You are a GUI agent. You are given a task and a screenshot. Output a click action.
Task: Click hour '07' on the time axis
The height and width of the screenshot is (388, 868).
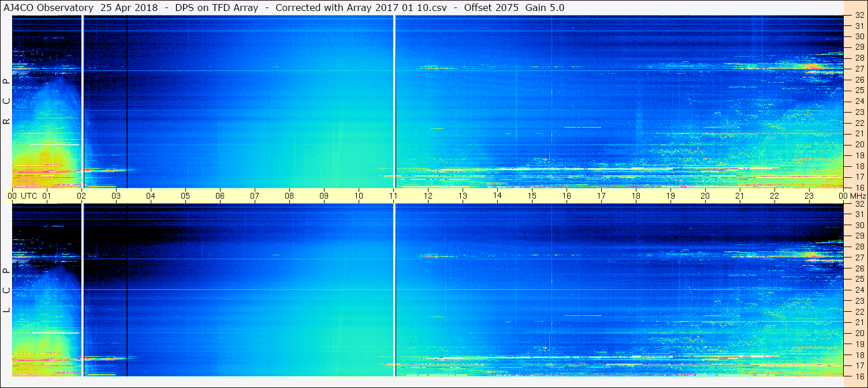(x=255, y=196)
